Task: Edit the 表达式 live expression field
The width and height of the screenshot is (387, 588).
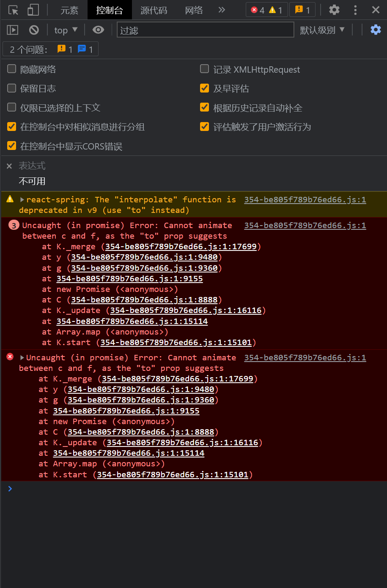Action: (32, 166)
